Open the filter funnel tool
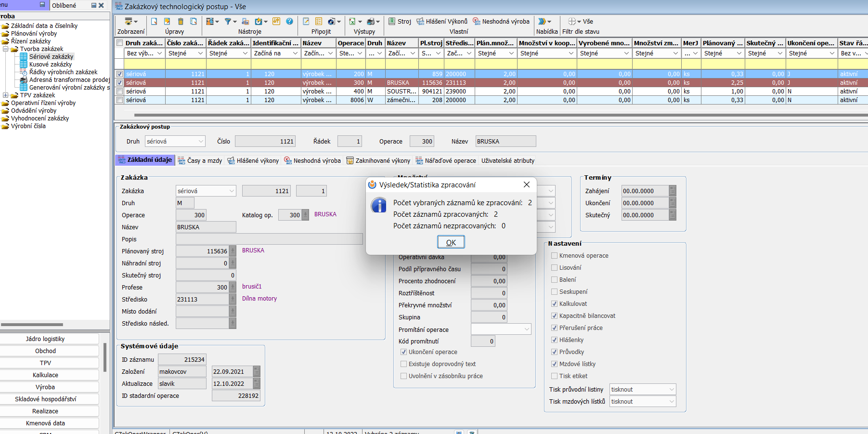Screen dimensions: 868x434 (228, 21)
